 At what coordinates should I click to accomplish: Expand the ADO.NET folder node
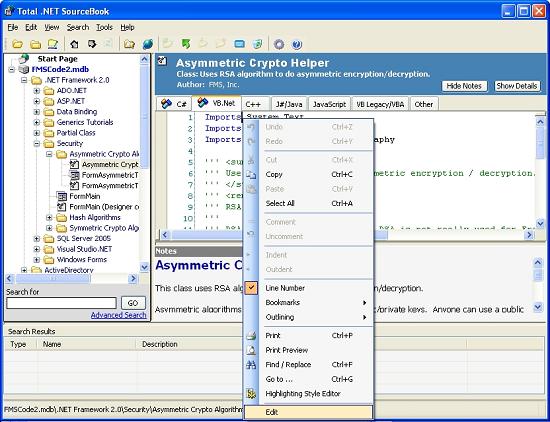tap(36, 91)
